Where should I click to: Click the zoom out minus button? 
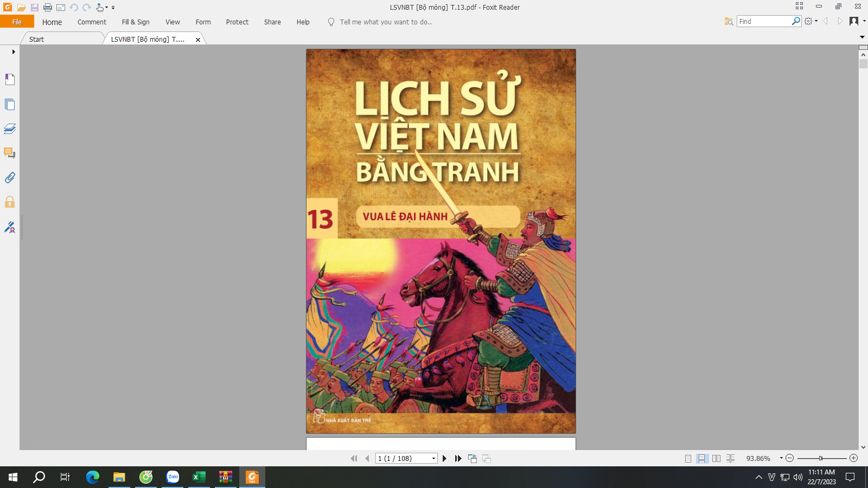[x=790, y=458]
